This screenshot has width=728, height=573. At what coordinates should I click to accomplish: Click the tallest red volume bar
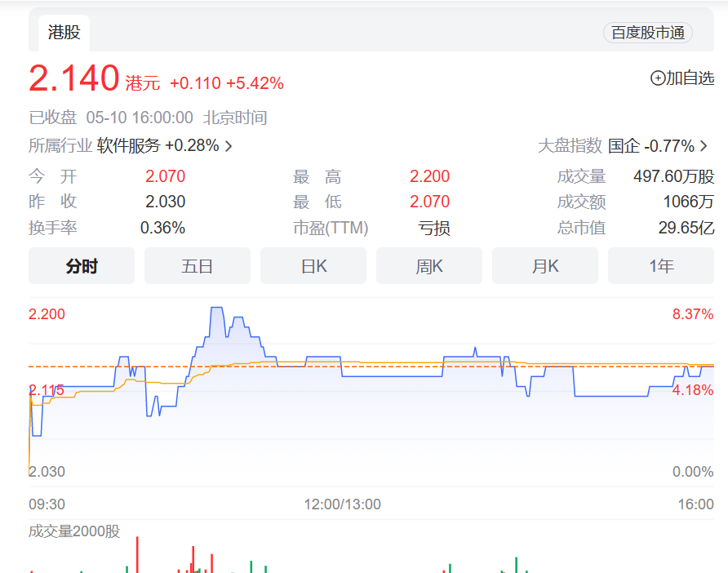[x=137, y=554]
